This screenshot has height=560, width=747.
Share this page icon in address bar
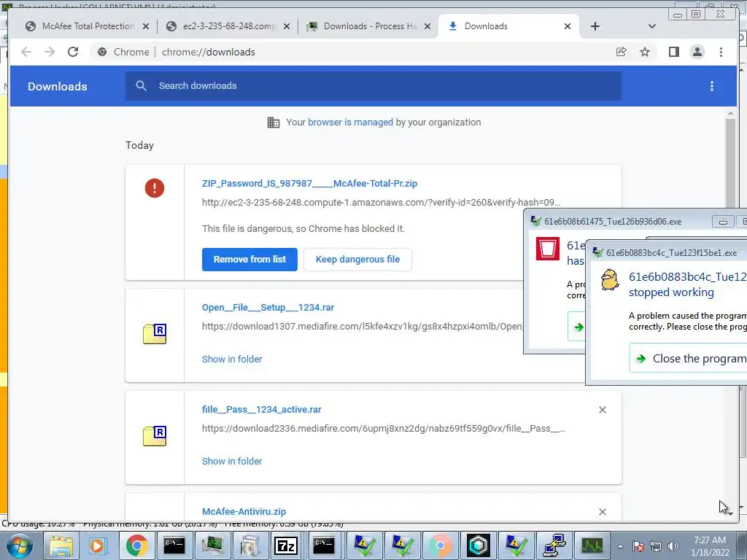click(622, 52)
